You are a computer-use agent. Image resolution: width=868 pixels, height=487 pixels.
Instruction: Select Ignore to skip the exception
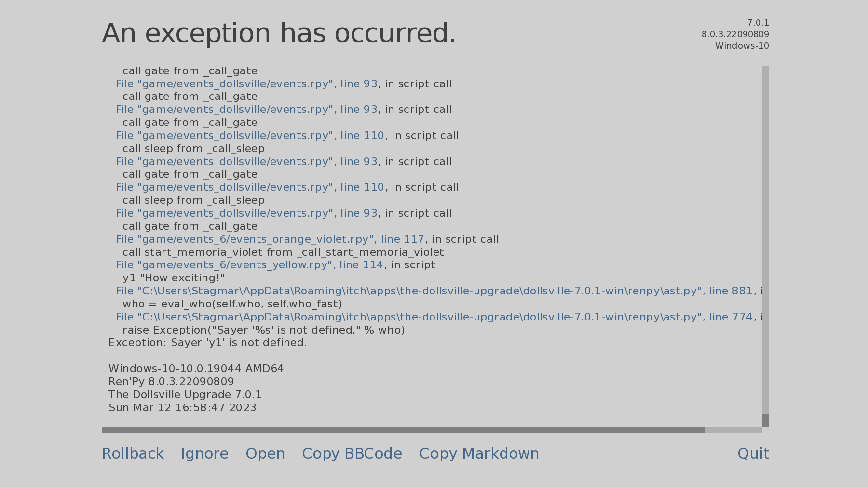click(x=204, y=454)
